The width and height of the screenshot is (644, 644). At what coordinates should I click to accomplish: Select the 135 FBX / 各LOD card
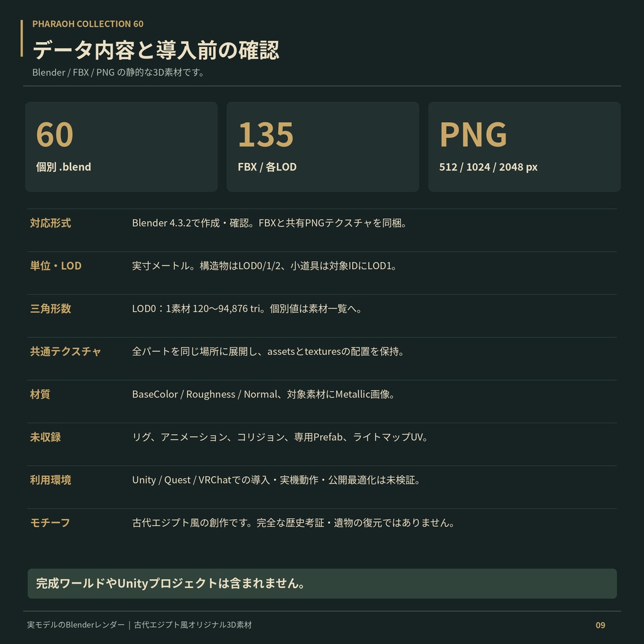pyautogui.click(x=323, y=147)
